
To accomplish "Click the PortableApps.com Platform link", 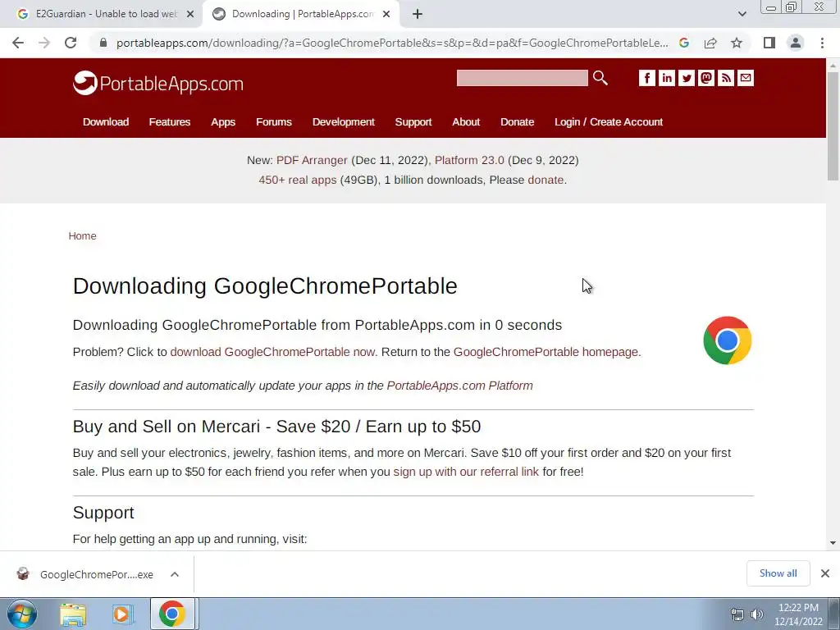I will pyautogui.click(x=459, y=386).
